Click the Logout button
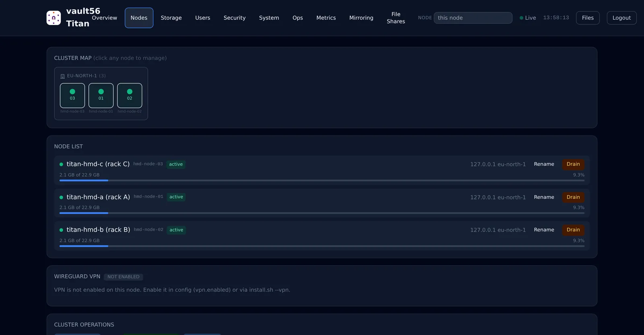The image size is (644, 335). 621,18
